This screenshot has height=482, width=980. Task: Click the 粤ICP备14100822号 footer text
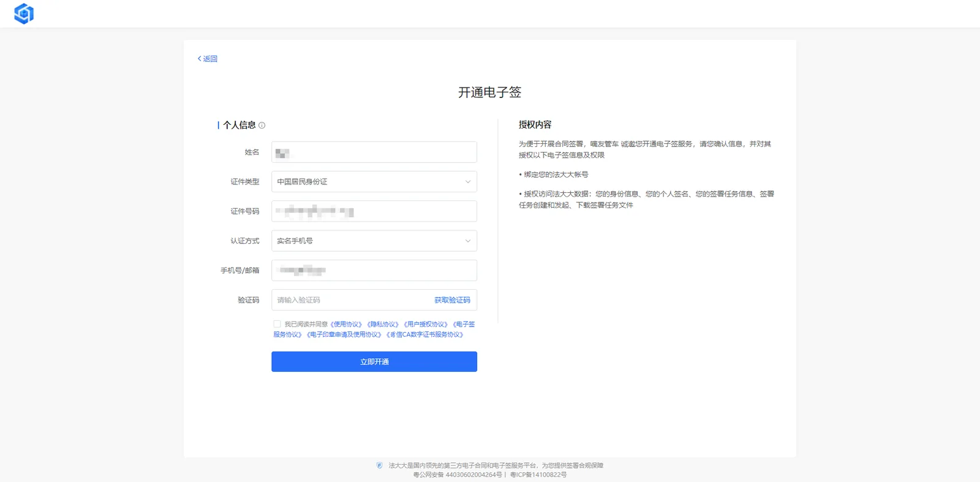pos(538,475)
